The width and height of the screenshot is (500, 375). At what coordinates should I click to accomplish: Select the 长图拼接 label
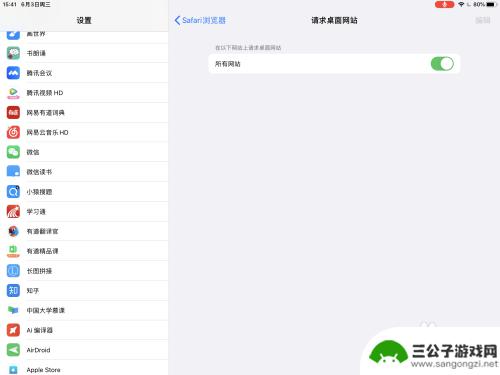[39, 271]
